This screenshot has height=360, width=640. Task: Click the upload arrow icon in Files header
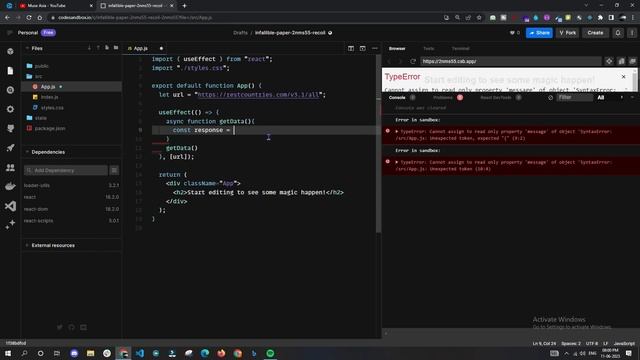98,48
